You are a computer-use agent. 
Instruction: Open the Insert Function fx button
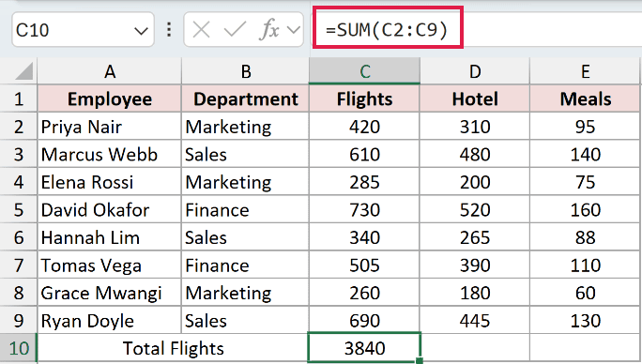pos(269,30)
